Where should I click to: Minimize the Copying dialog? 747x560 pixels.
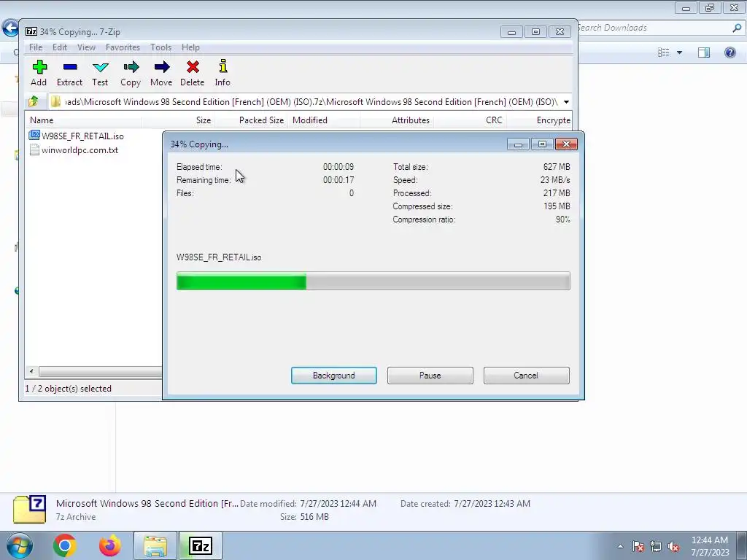click(x=518, y=144)
